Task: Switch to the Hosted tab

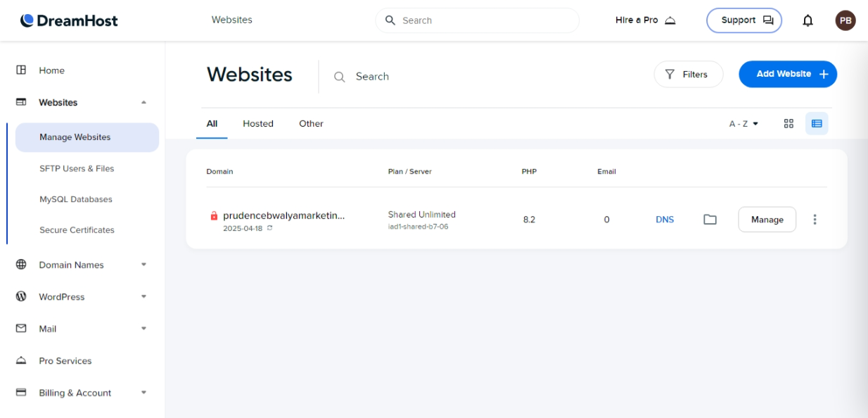Action: (257, 123)
